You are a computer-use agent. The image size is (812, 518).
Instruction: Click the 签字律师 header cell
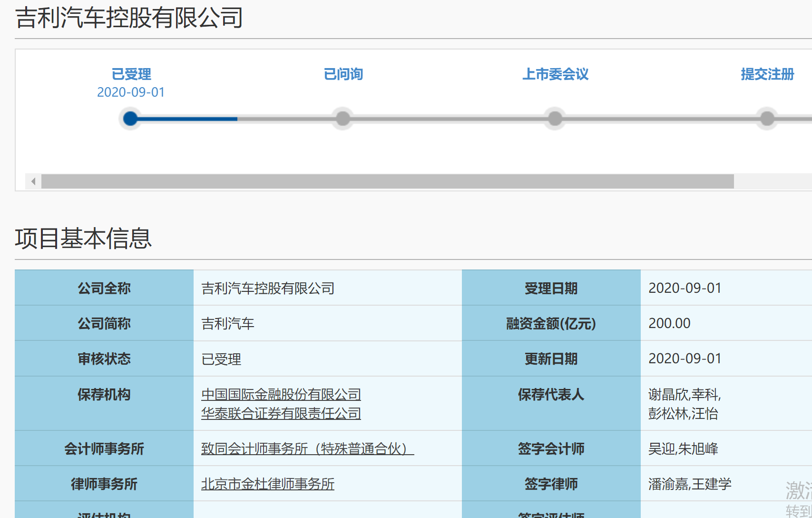(551, 483)
